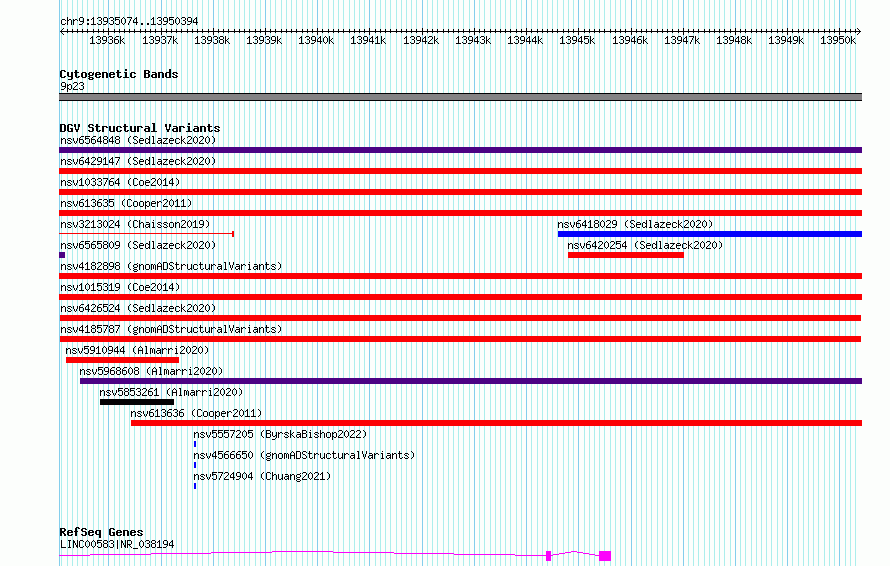Click the 13947k ruler tick
This screenshot has height=566, width=890.
[682, 40]
